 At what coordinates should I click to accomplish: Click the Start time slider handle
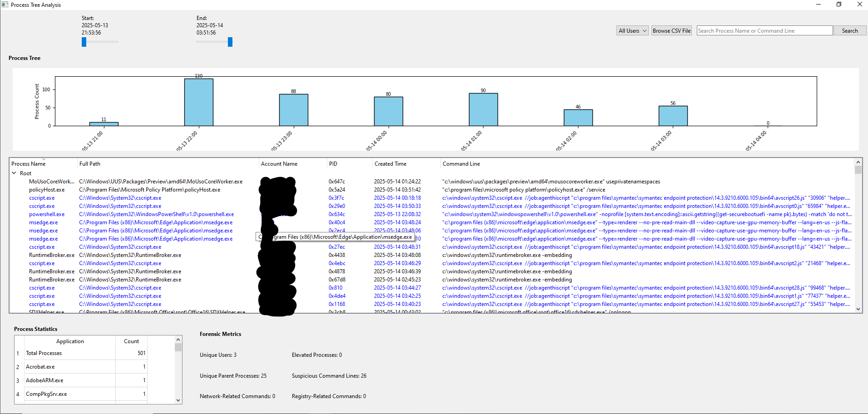tap(84, 42)
